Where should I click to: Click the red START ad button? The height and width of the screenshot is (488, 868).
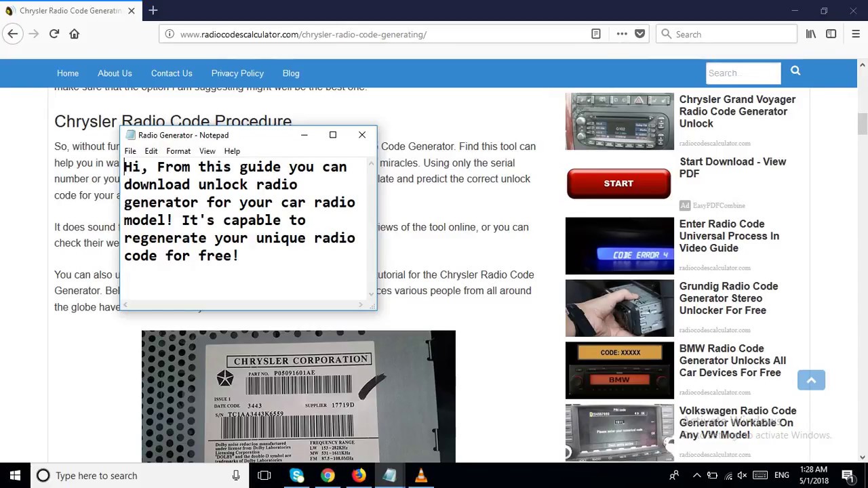[618, 184]
